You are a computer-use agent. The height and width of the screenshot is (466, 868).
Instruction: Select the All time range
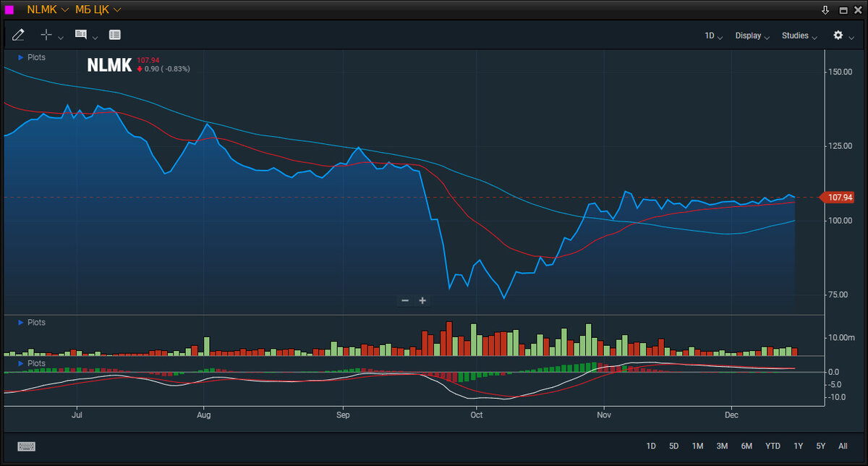click(x=843, y=446)
